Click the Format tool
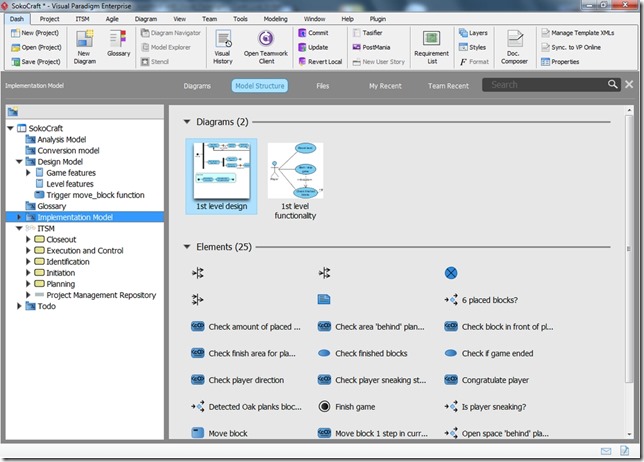The height and width of the screenshot is (462, 644). pos(474,62)
